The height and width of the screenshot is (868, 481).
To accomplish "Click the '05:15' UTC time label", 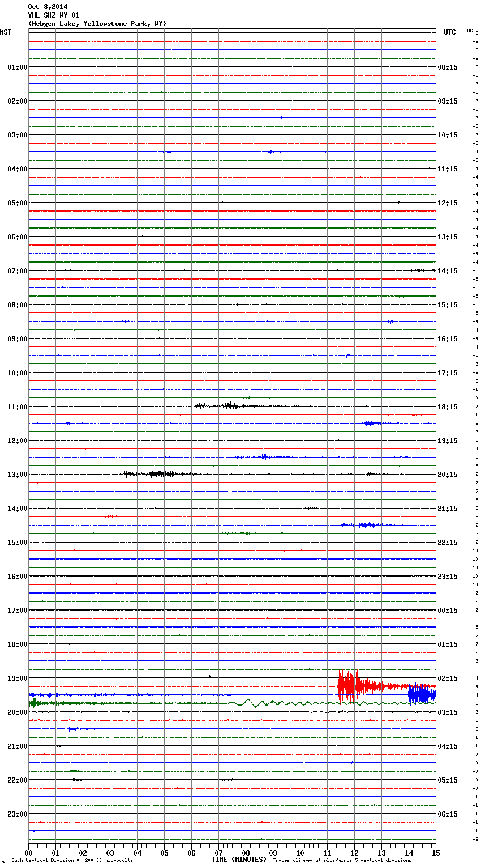I will click(x=448, y=780).
